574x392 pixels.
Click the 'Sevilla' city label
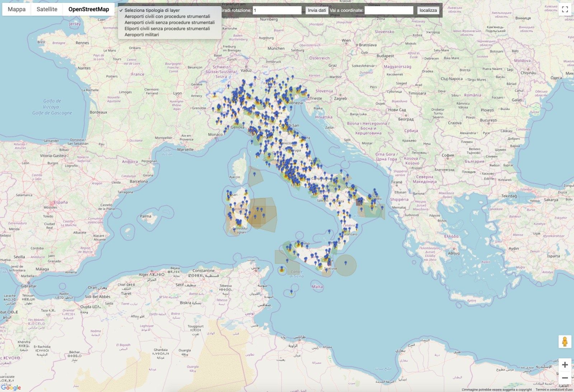coord(19,257)
